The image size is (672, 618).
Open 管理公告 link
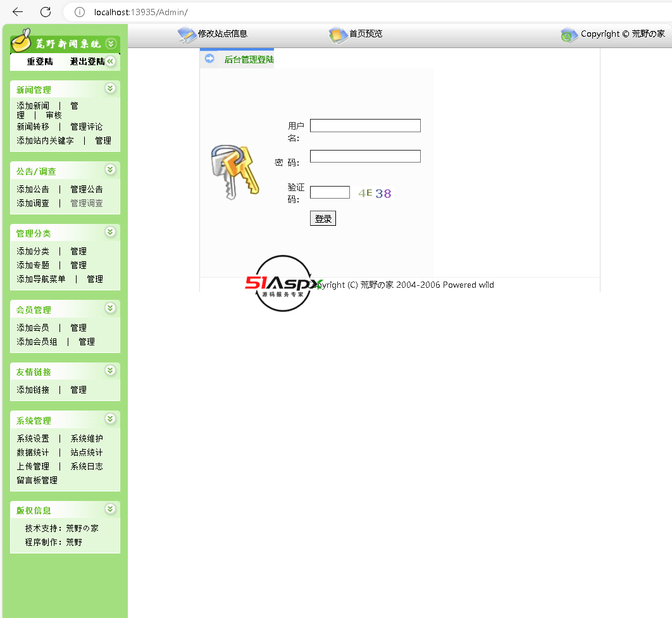(x=87, y=189)
